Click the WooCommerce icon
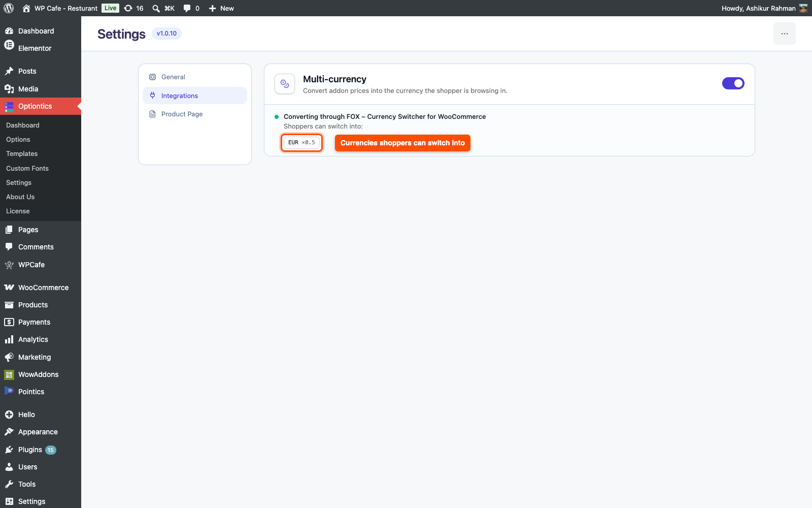Image resolution: width=812 pixels, height=508 pixels. point(9,288)
